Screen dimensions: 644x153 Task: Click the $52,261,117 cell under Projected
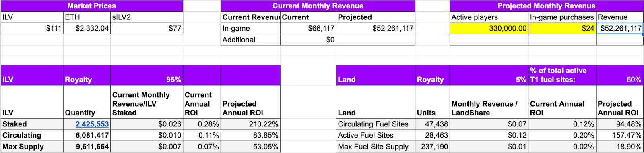tap(376, 28)
